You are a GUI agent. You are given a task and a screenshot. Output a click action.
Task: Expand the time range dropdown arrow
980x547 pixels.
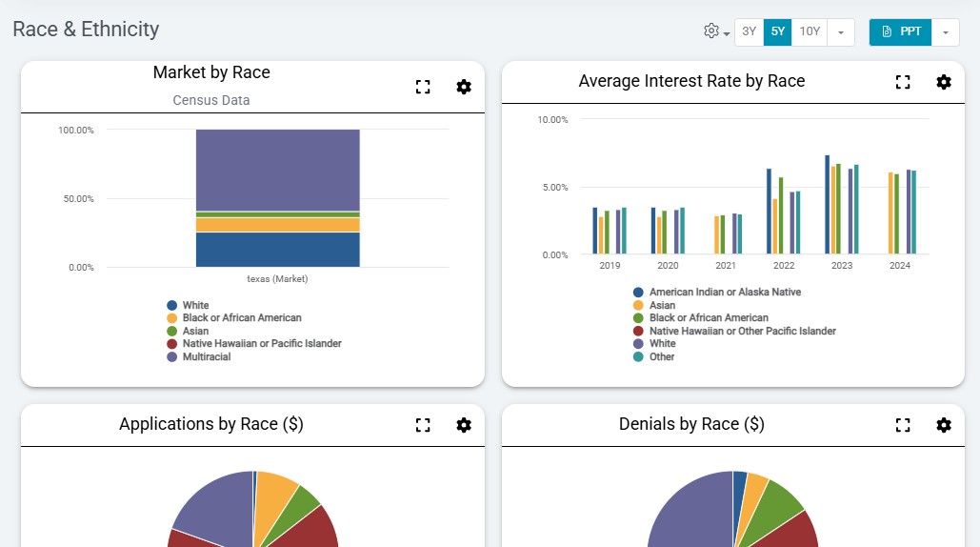click(x=840, y=31)
